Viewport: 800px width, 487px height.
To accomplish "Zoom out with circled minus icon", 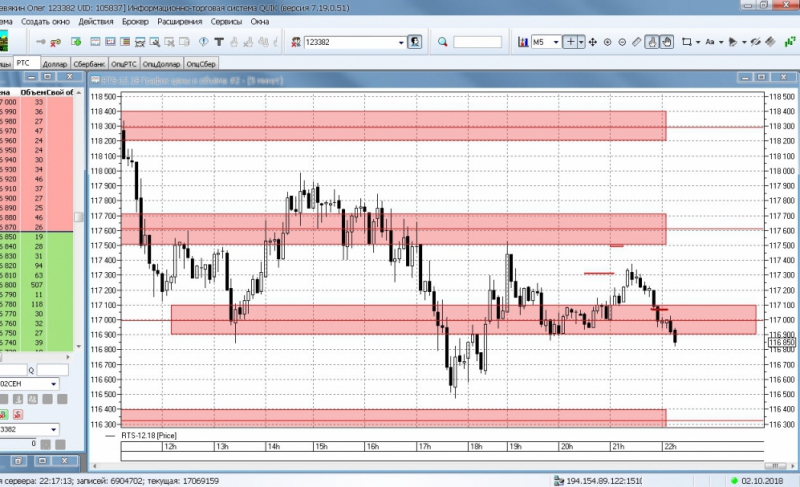I will click(622, 42).
